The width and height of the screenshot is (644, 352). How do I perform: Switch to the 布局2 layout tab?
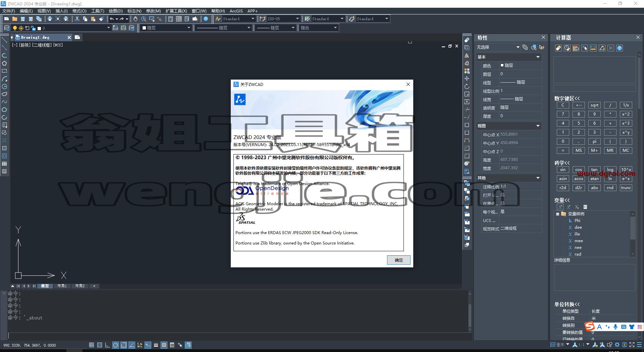(x=80, y=286)
